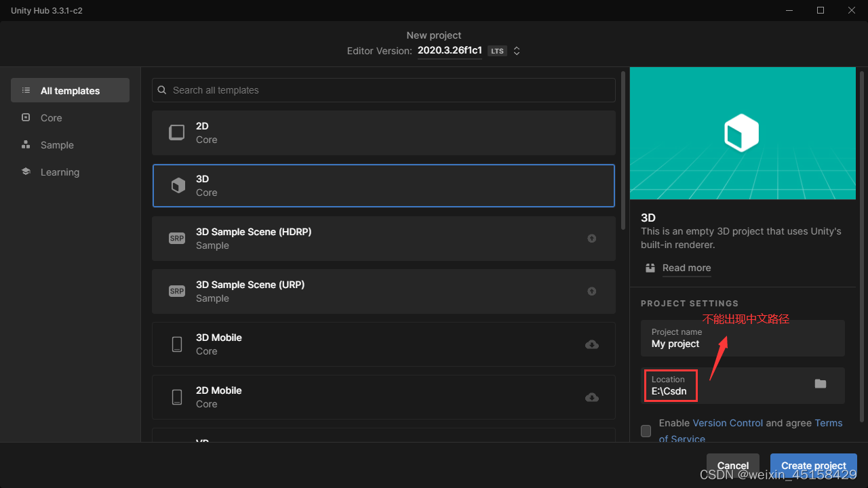Open the Learning templates category

[70, 171]
